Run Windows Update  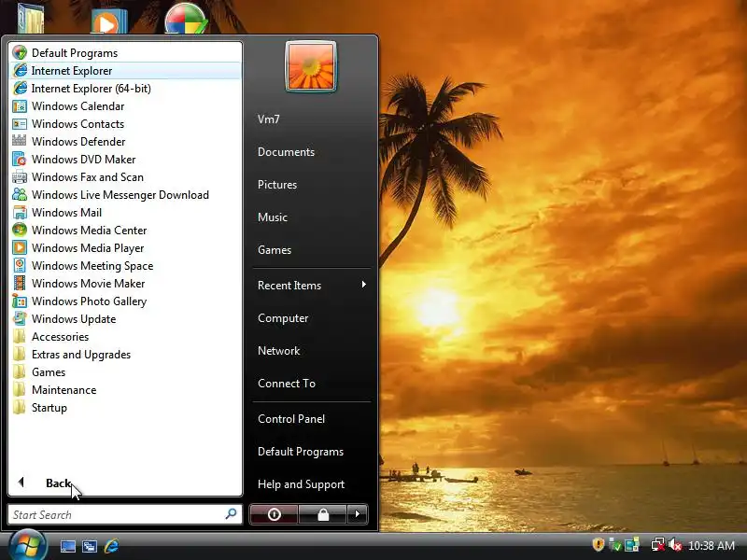pyautogui.click(x=125, y=319)
